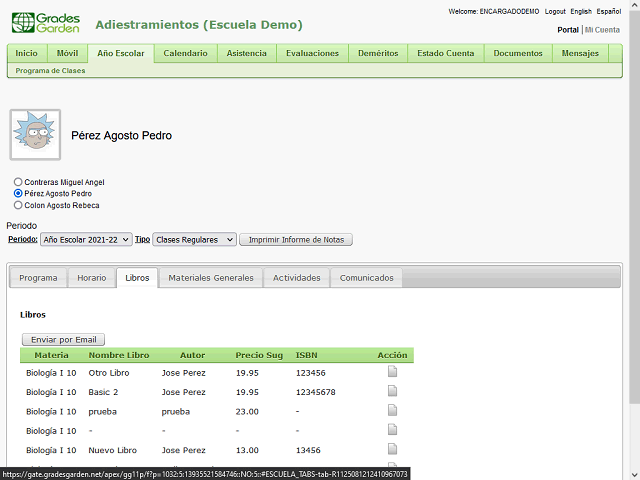Click Imprimir Informe de Notas button
This screenshot has width=640, height=480.
296,240
